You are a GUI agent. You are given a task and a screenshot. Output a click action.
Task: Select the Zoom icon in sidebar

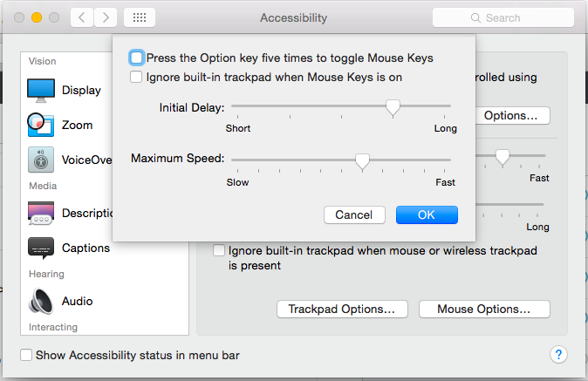(x=41, y=126)
